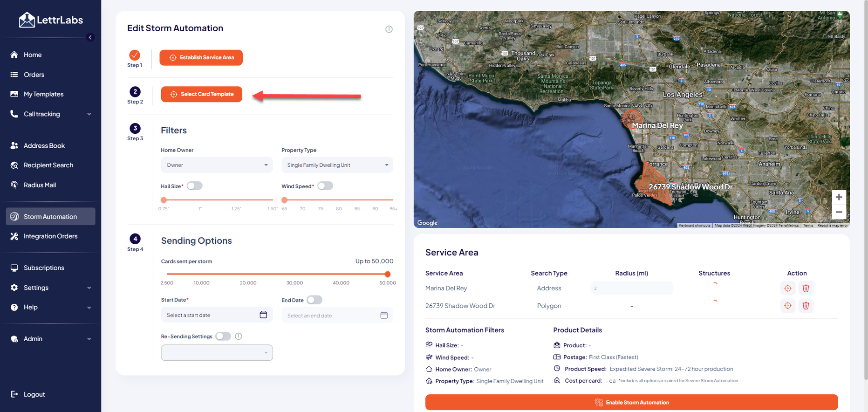Click the Recipient Search magnifier icon
868x412 pixels.
tap(14, 165)
